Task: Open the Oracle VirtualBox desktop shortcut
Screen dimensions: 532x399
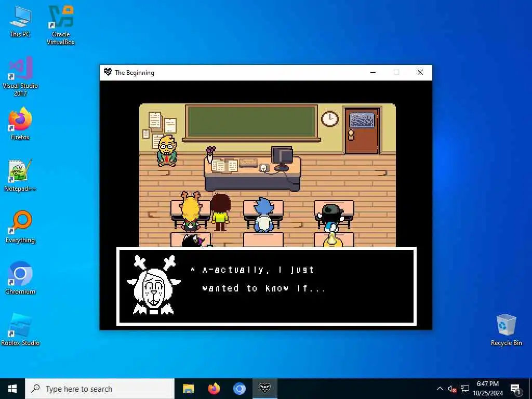Action: coord(61,25)
